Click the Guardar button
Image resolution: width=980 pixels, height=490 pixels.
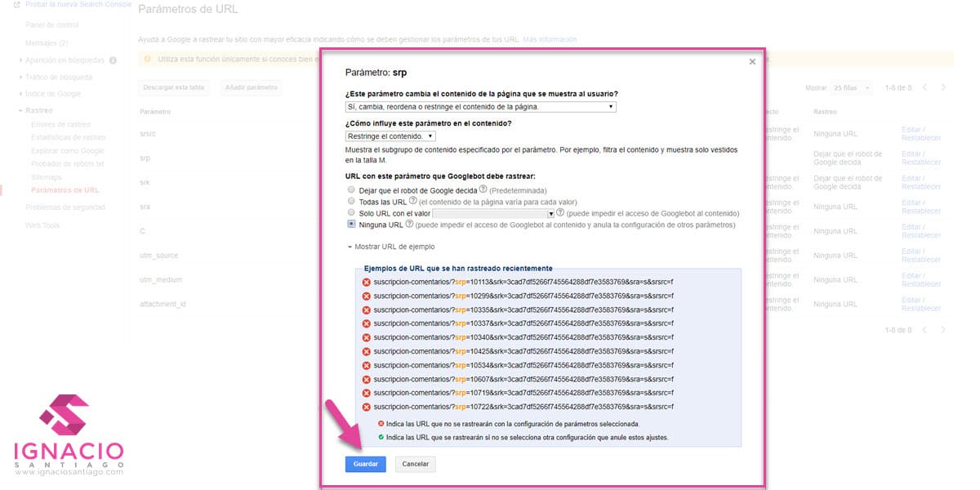[365, 464]
